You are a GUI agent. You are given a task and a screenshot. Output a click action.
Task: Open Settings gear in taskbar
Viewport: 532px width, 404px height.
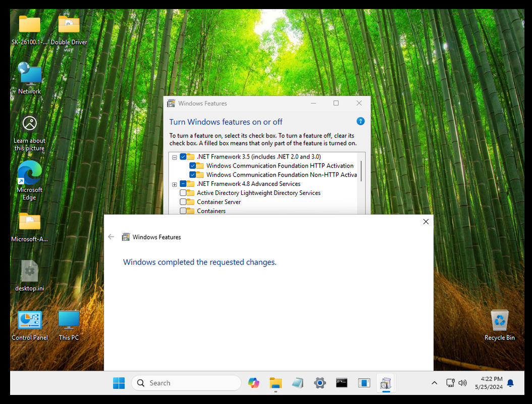click(320, 383)
